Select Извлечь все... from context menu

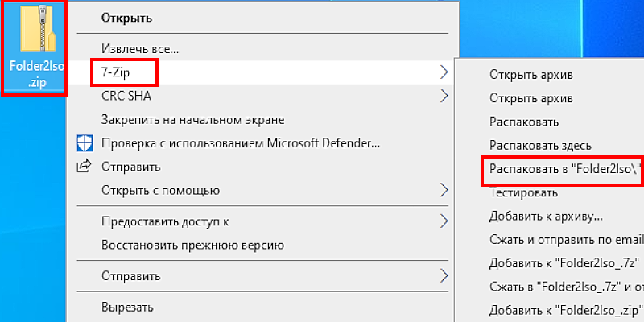click(x=140, y=49)
